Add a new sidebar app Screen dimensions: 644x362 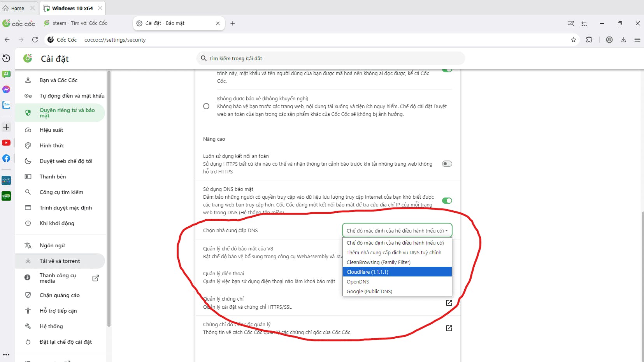pyautogui.click(x=6, y=127)
